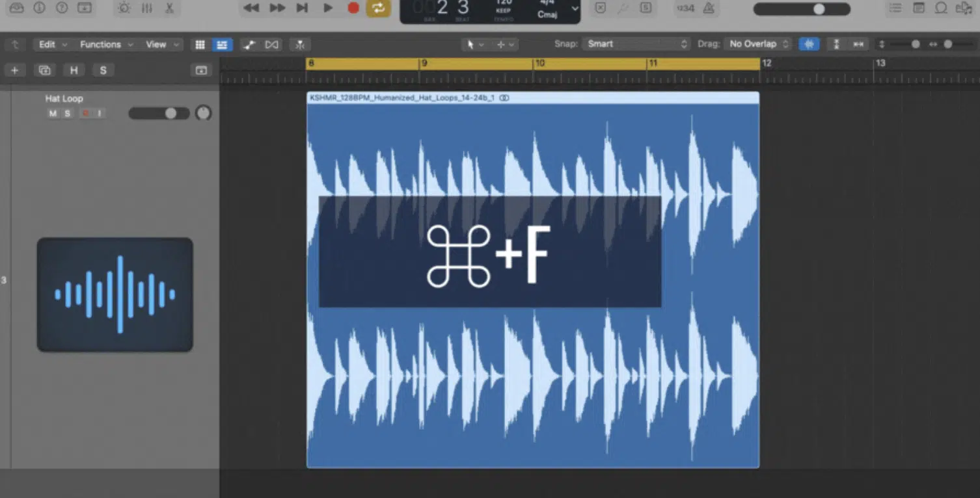This screenshot has height=498, width=980.
Task: Open the Note Pads icon
Action: (918, 8)
